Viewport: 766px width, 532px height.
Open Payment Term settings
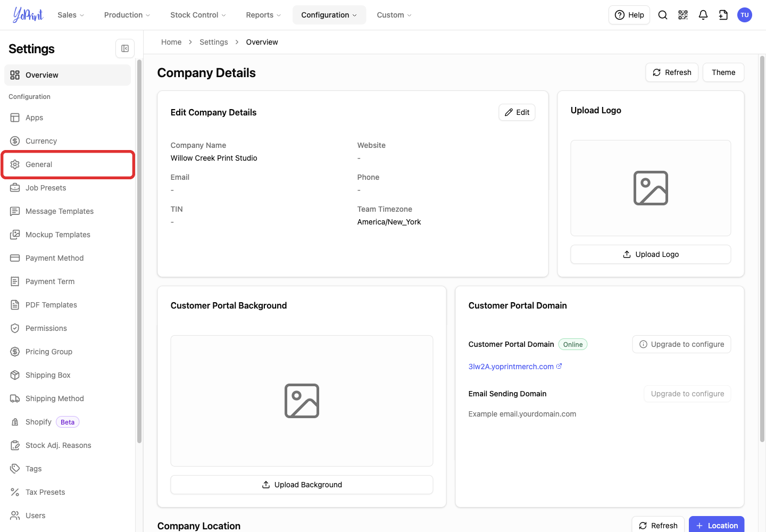click(x=68, y=281)
